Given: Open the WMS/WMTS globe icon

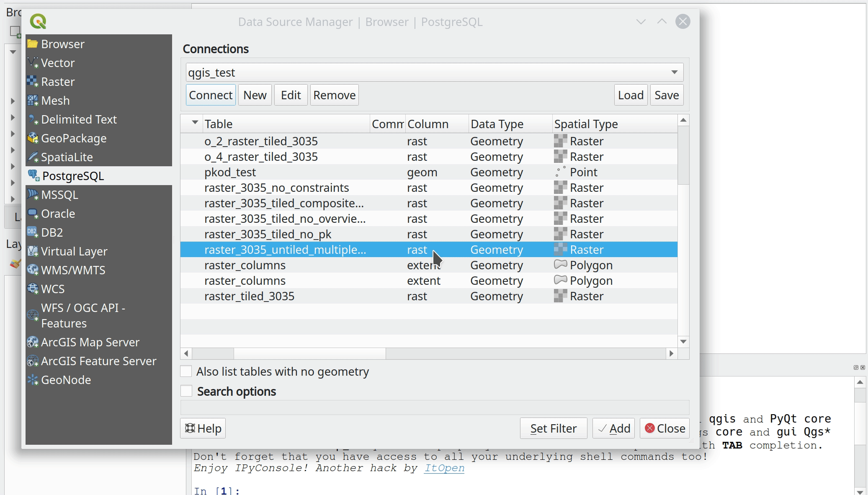Looking at the screenshot, I should (x=32, y=270).
